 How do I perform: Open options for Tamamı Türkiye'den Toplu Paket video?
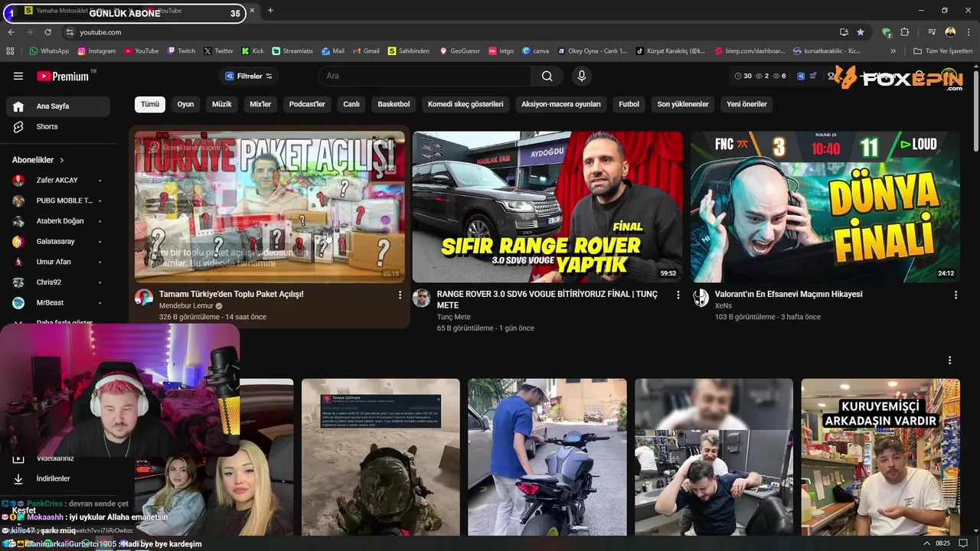[x=400, y=295]
